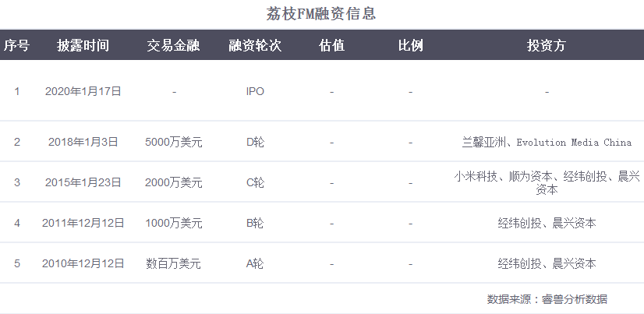Screen dimensions: 644x314
Task: Select the 5000万美元 amount cell
Action: [x=173, y=142]
